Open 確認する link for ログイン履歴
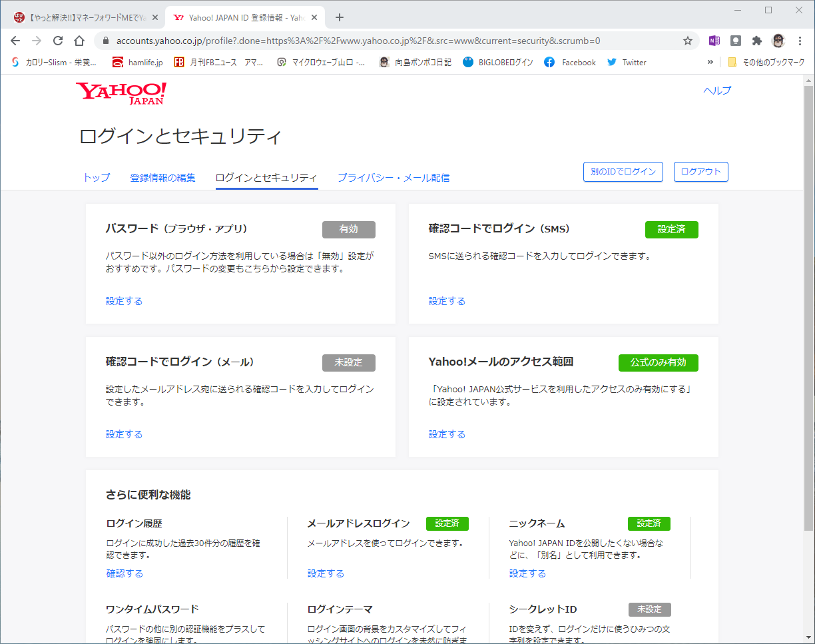This screenshot has height=644, width=815. [125, 573]
